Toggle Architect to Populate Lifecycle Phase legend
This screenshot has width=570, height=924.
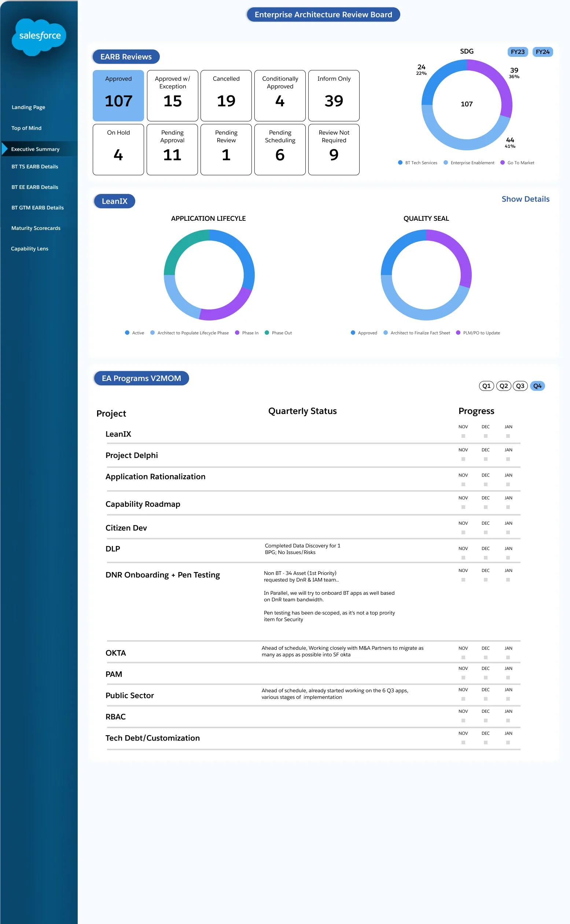[x=152, y=333]
